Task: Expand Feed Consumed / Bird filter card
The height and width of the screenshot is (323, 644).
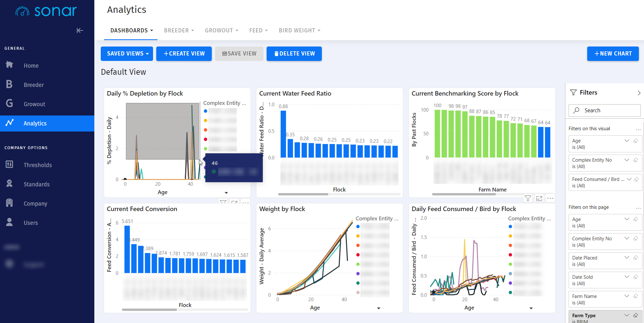Action: pos(629,179)
